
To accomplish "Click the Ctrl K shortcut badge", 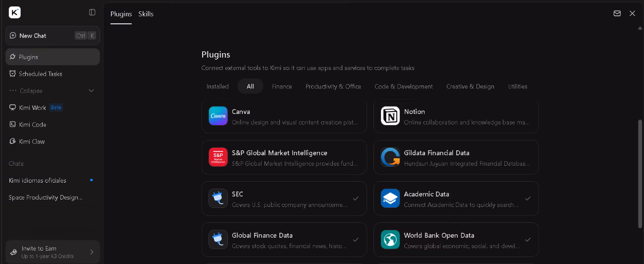I will pyautogui.click(x=85, y=36).
